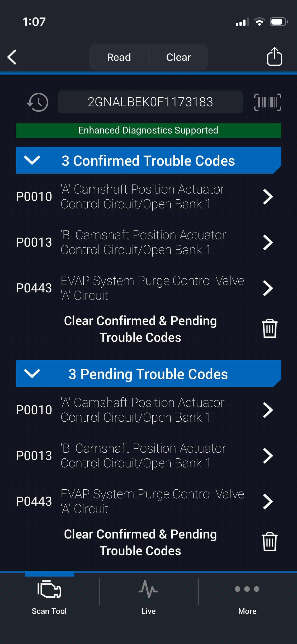The height and width of the screenshot is (644, 297).
Task: Expand pending P0443 code details chevron
Action: click(x=268, y=502)
